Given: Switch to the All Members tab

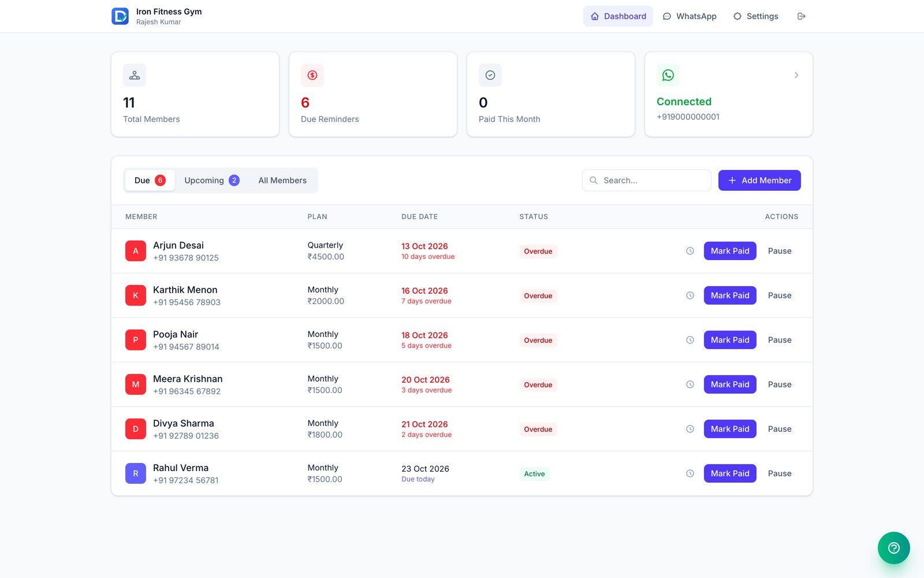Looking at the screenshot, I should [x=282, y=180].
